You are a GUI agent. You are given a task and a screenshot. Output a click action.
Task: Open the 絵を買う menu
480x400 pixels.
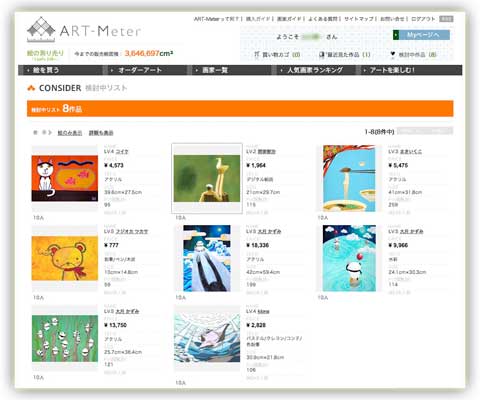click(47, 70)
